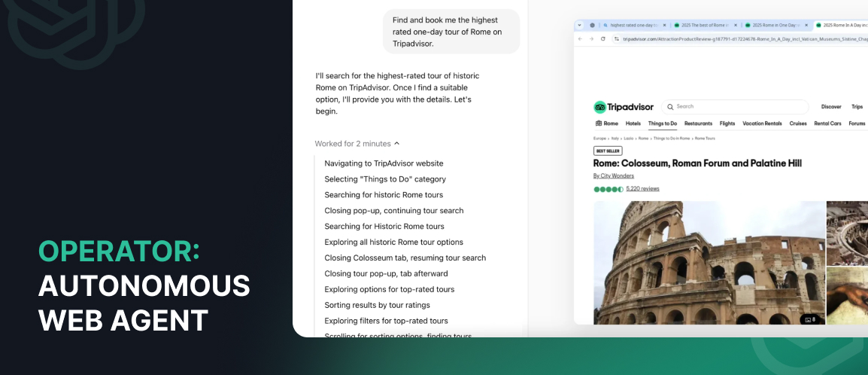Click 'Closing Colosseum tab, resuming tour search' step
The image size is (868, 375).
click(x=405, y=258)
